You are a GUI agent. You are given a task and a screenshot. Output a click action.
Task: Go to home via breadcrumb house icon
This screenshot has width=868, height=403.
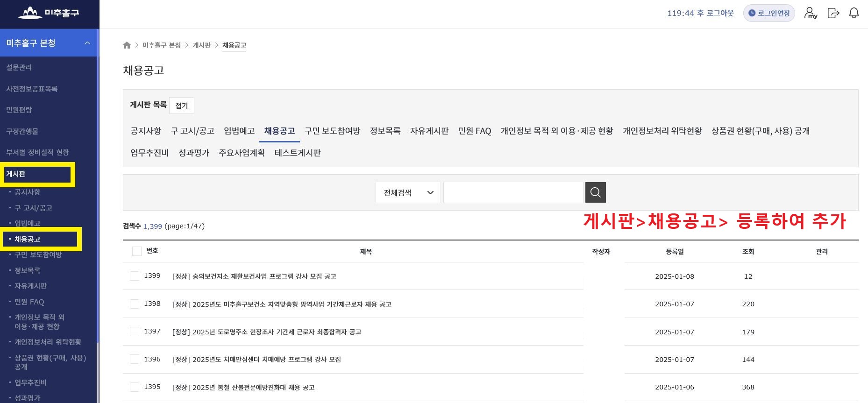click(x=127, y=45)
